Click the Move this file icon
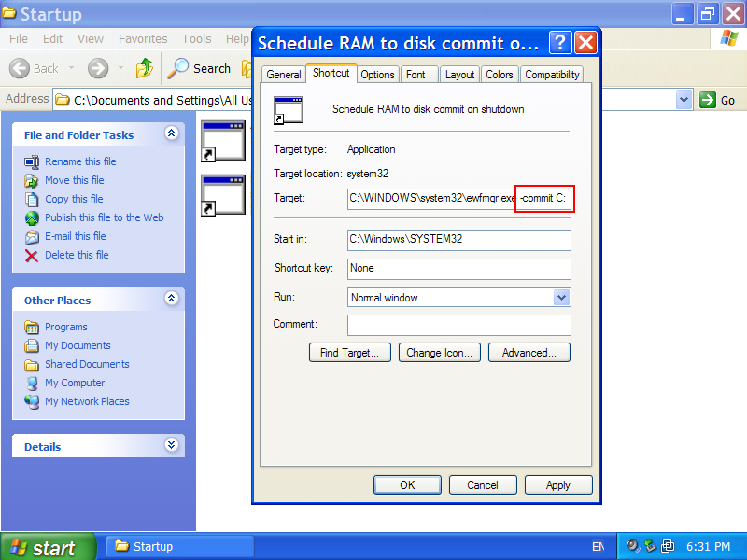The height and width of the screenshot is (560, 747). point(32,180)
